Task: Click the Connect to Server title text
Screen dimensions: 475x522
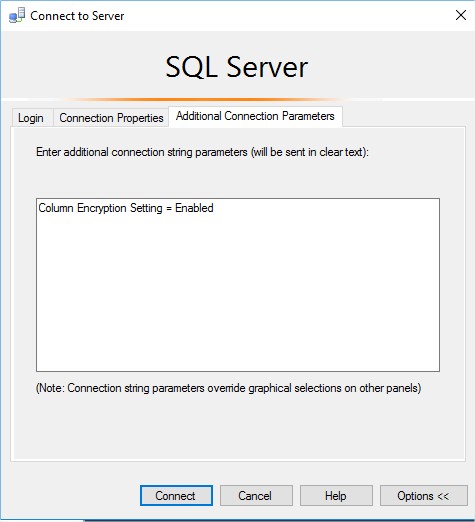Action: point(77,16)
